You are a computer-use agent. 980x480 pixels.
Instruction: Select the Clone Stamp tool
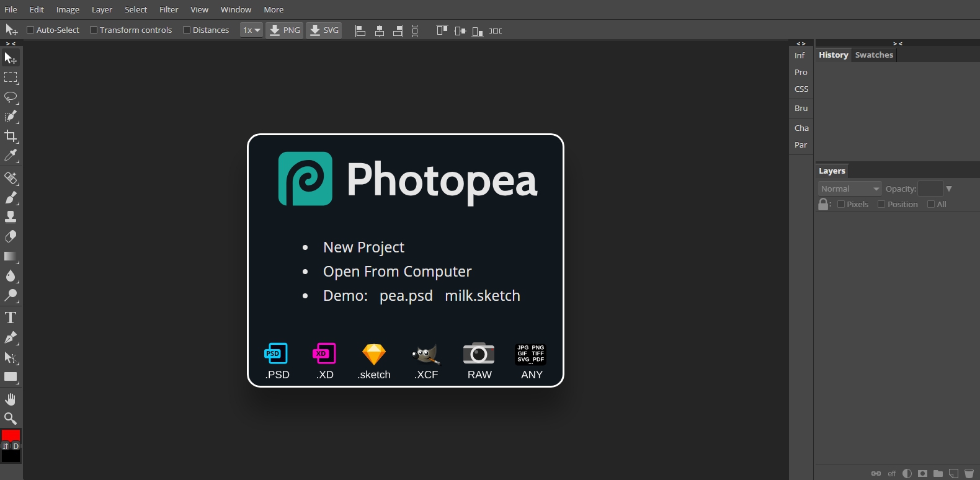(11, 217)
